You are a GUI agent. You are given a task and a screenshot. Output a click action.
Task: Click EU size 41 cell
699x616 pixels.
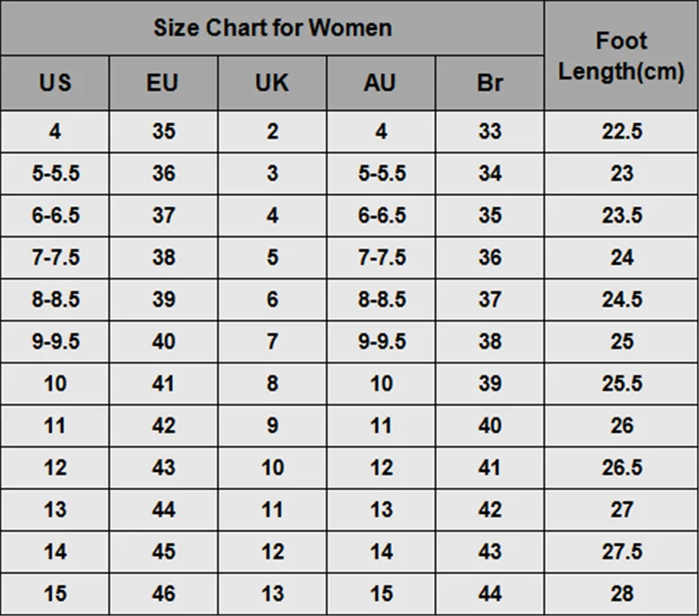point(163,384)
